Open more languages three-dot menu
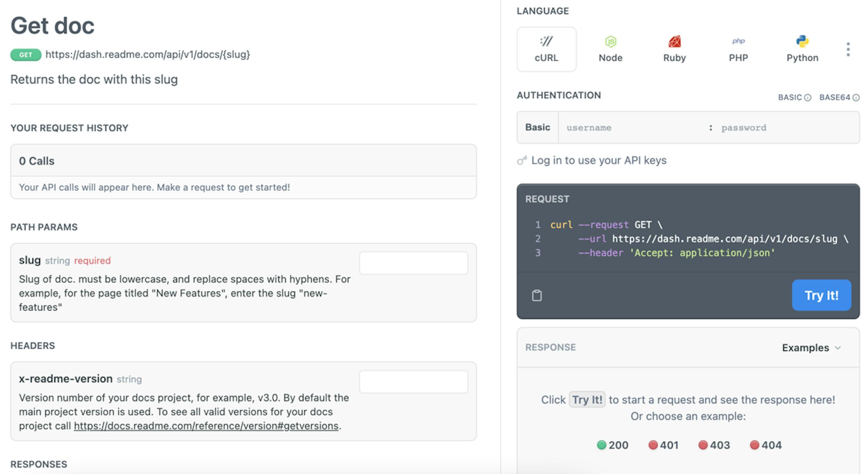The image size is (868, 474). tap(848, 49)
